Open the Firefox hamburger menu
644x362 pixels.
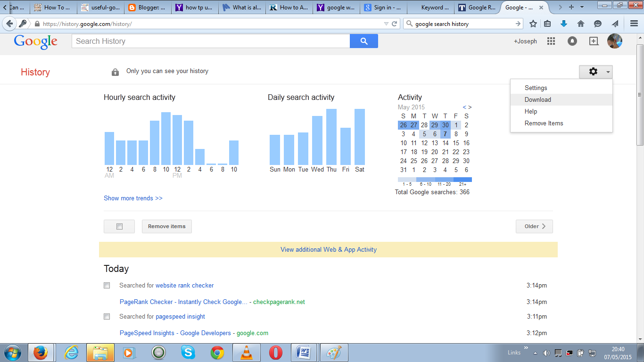(x=634, y=24)
